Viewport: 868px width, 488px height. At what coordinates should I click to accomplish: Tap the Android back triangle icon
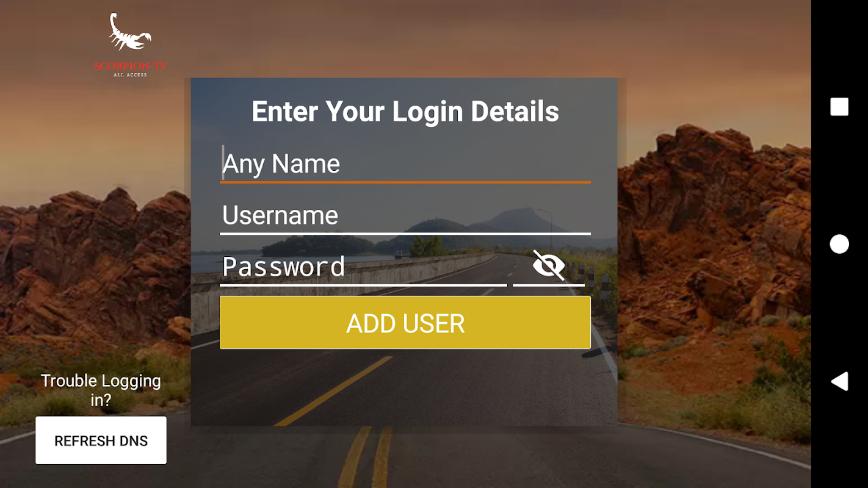pos(839,381)
